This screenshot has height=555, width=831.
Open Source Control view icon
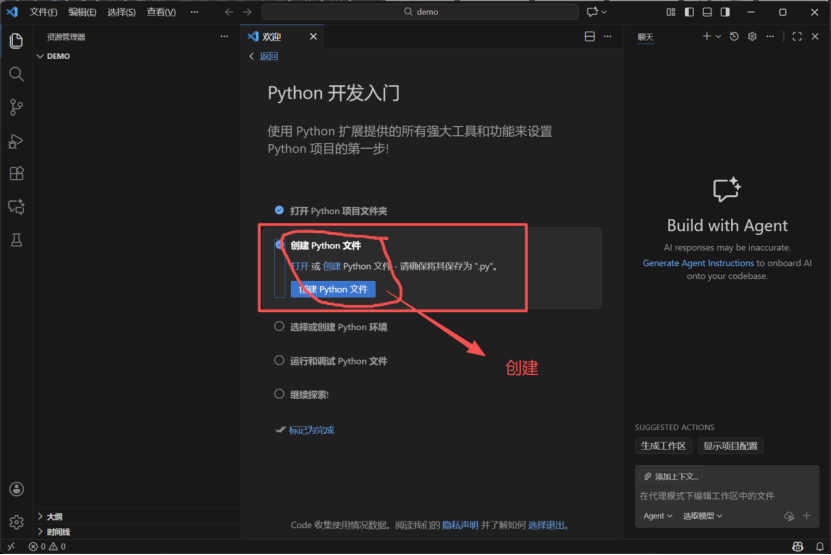[x=16, y=108]
